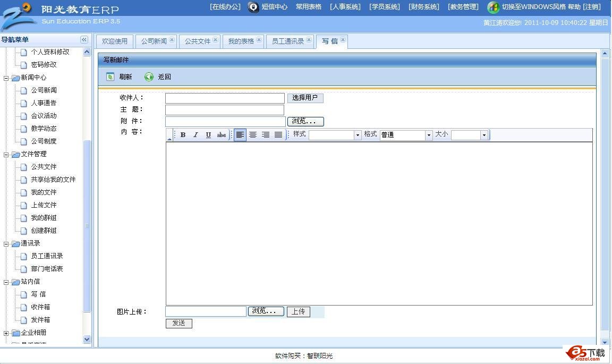Collapse the navigation menu panel
Screen dimensions: 612x364
point(84,40)
